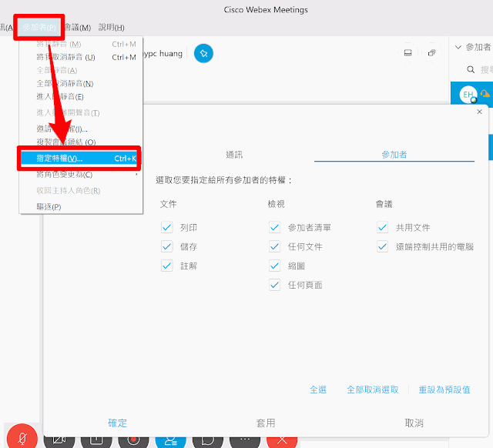Image resolution: width=493 pixels, height=448 pixels.
Task: Choose 全部取消靜音(N) menu entry
Action: [81, 84]
